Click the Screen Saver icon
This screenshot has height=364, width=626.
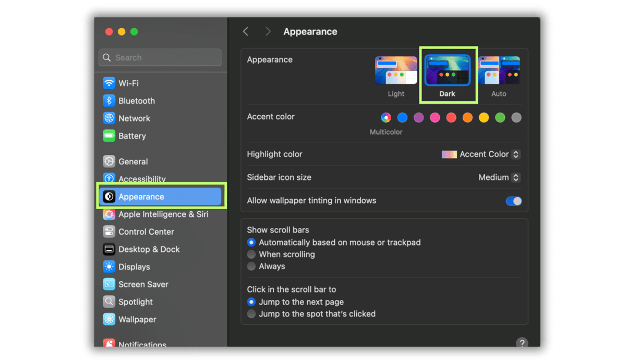pos(109,284)
